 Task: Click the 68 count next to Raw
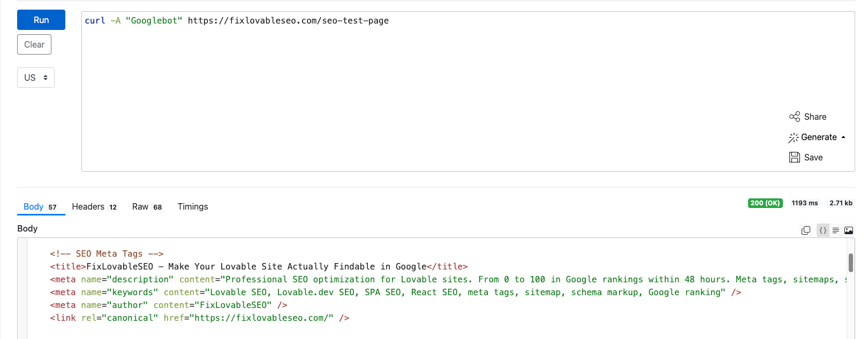coord(157,207)
